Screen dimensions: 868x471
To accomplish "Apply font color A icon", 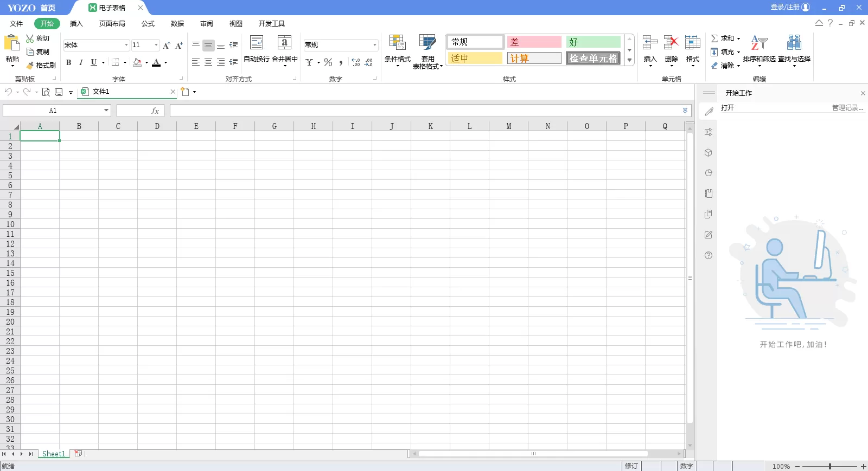I will (156, 62).
